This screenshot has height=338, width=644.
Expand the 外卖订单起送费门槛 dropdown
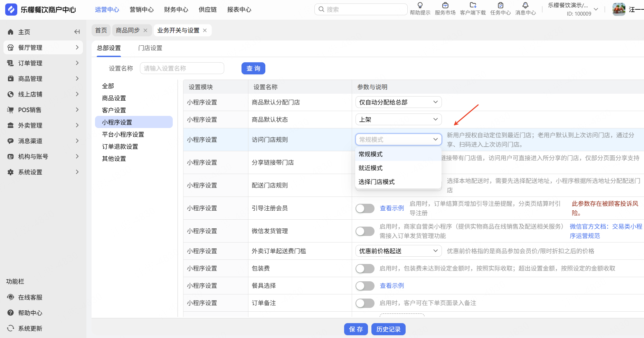(398, 251)
